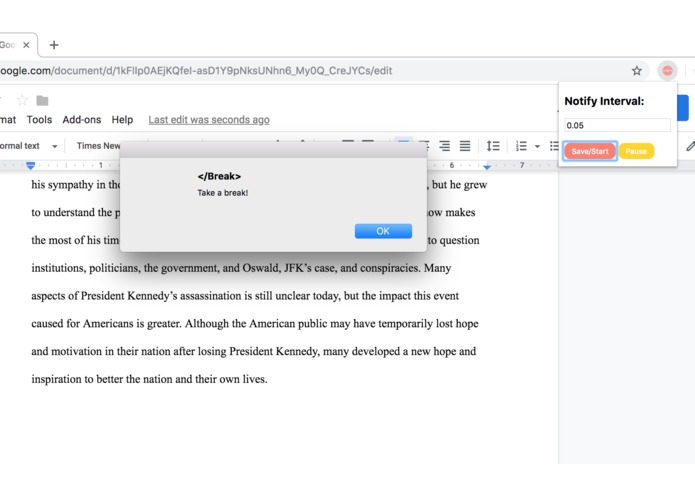Image resolution: width=695 pixels, height=494 pixels.
Task: Insert a bulleted list
Action: (554, 146)
